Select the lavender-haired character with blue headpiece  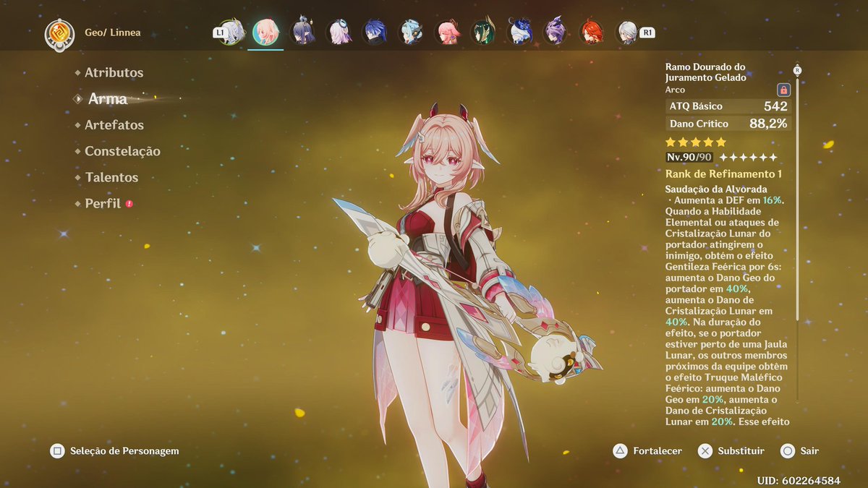339,33
